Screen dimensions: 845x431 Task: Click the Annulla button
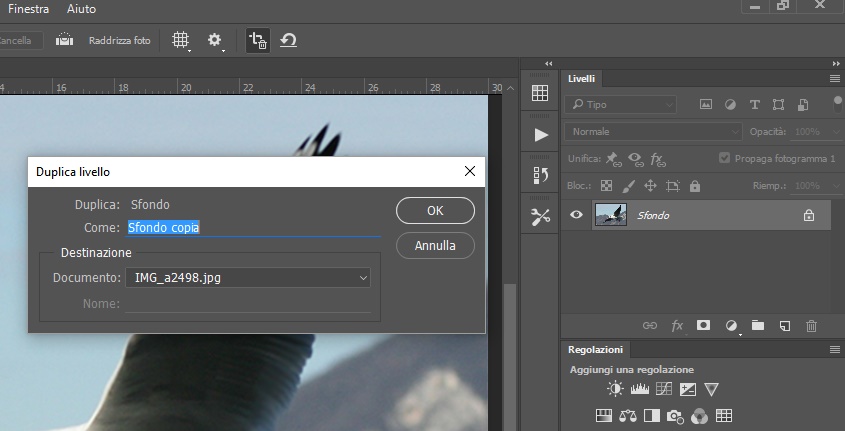pyautogui.click(x=435, y=246)
